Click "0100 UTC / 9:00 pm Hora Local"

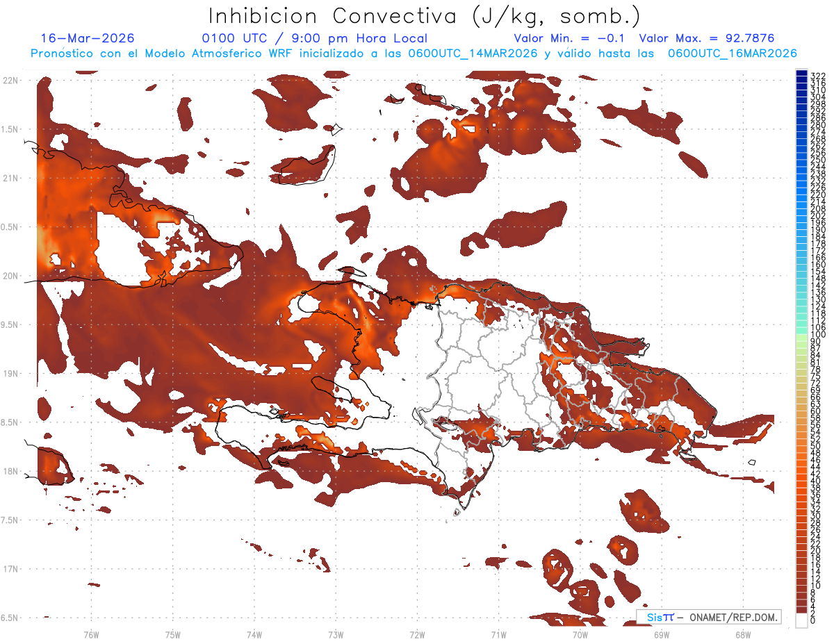click(314, 39)
